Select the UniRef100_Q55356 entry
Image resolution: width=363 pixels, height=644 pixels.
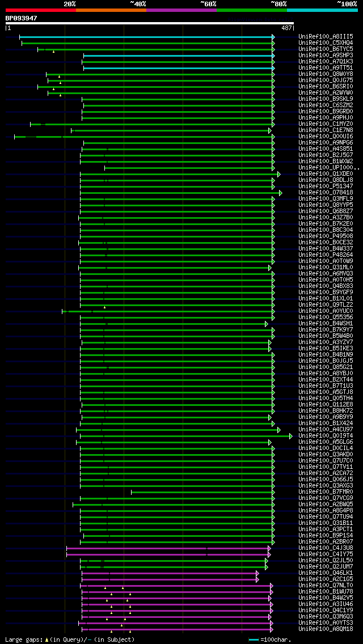[x=326, y=317]
